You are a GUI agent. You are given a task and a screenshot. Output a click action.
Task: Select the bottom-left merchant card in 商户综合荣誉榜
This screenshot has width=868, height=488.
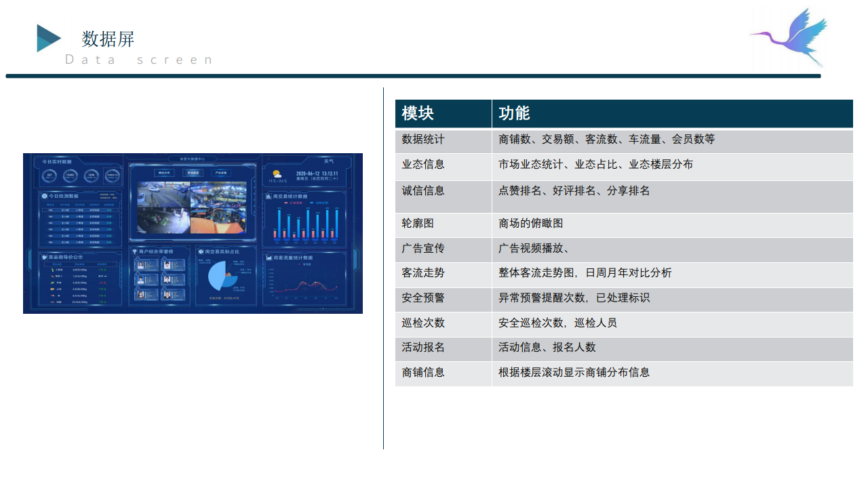pyautogui.click(x=146, y=294)
